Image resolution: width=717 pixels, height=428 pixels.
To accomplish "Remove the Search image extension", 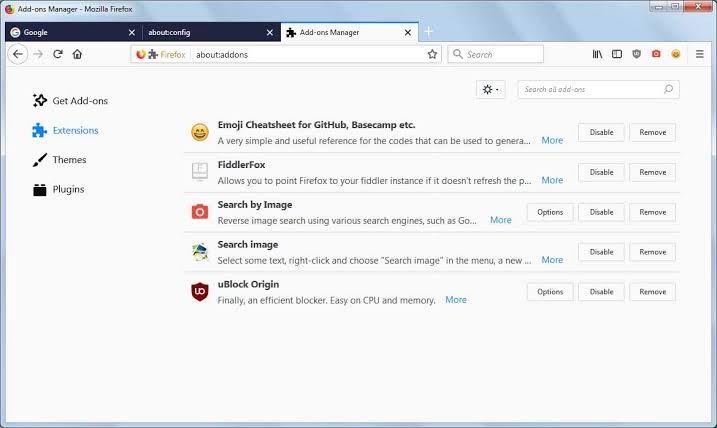I will click(x=652, y=252).
